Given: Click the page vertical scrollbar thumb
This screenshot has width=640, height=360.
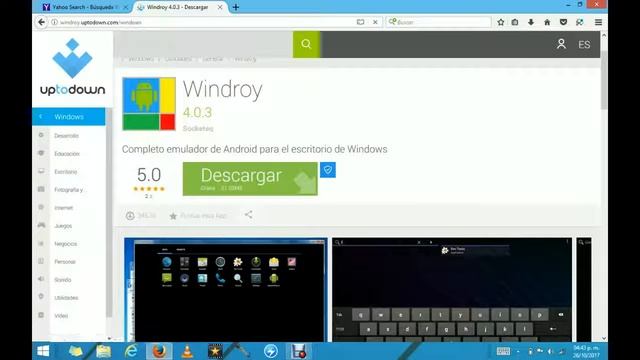Looking at the screenshot, I should [604, 80].
